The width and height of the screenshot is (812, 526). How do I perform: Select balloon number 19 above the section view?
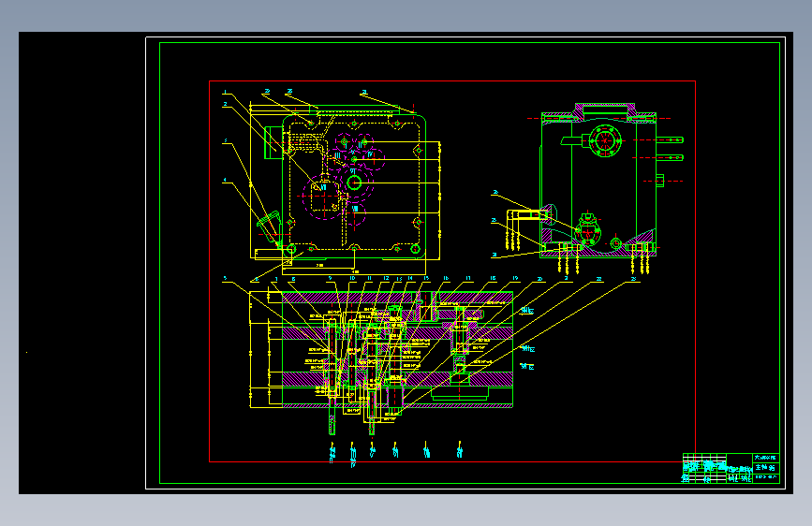click(x=515, y=279)
